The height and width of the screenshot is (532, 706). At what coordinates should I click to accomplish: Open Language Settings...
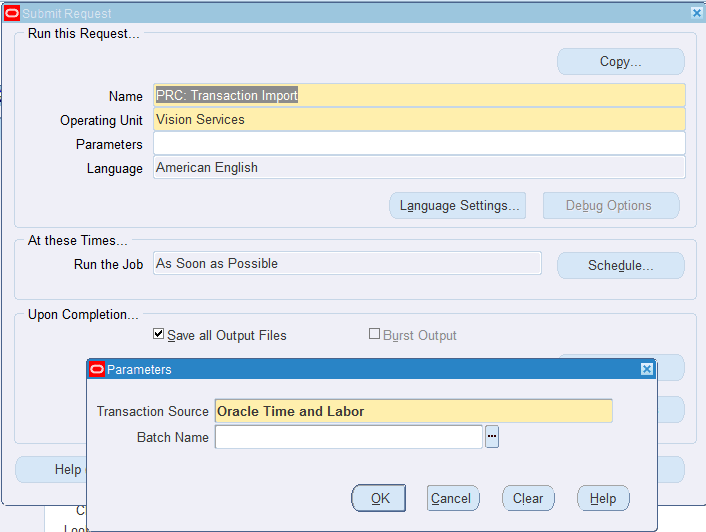(457, 206)
